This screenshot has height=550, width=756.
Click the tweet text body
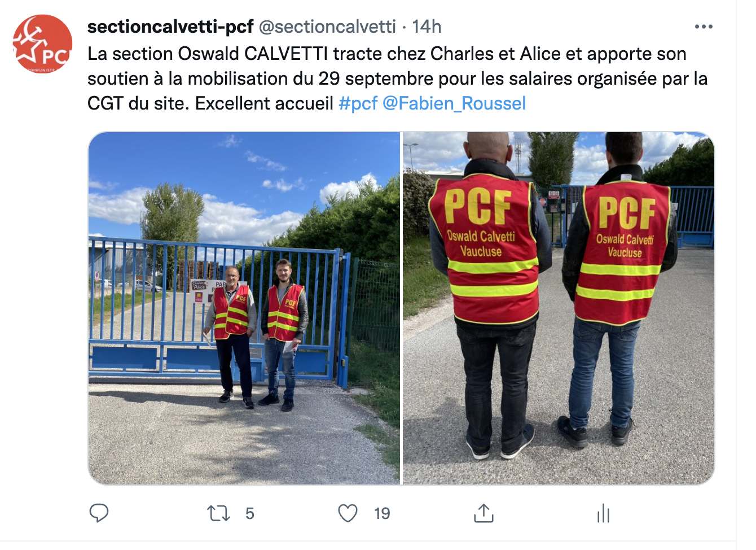pyautogui.click(x=398, y=78)
